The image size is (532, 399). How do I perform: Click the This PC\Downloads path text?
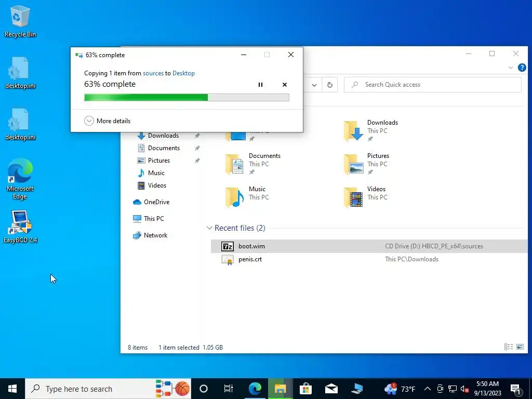tap(411, 259)
